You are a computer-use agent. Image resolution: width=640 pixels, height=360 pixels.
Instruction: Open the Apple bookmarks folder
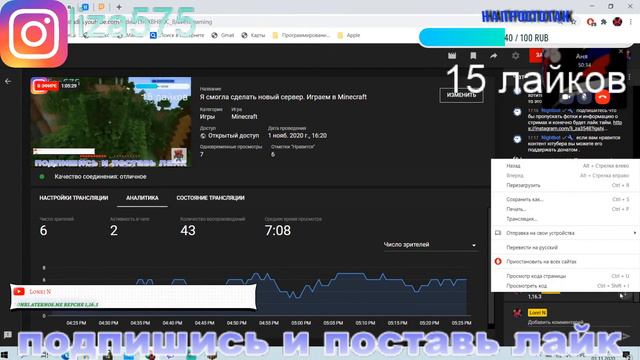[x=349, y=36]
